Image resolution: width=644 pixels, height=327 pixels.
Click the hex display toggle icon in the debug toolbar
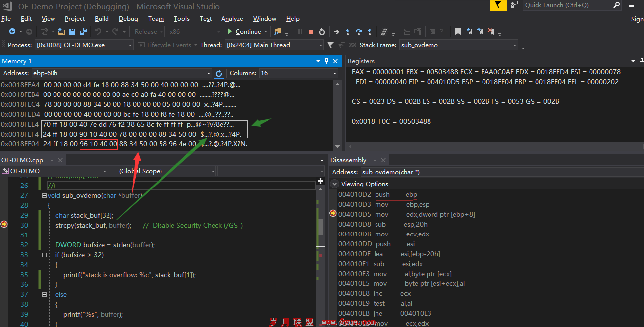click(x=384, y=32)
